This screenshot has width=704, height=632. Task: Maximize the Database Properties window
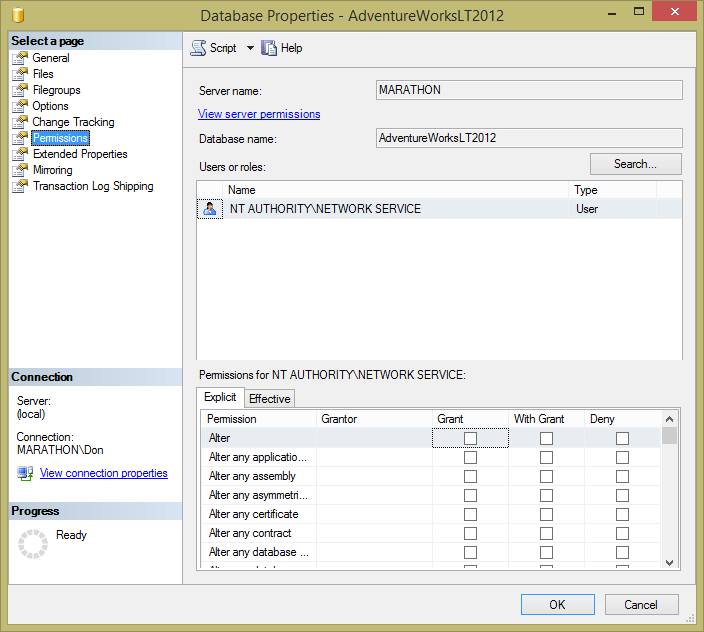(638, 12)
